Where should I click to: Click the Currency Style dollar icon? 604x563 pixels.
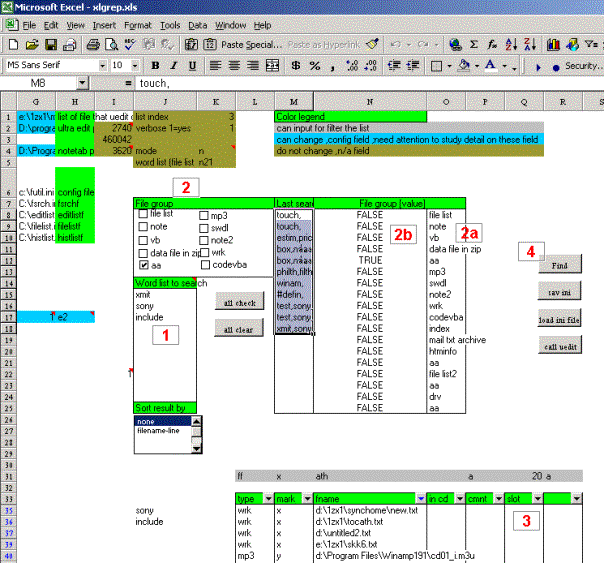coord(294,65)
